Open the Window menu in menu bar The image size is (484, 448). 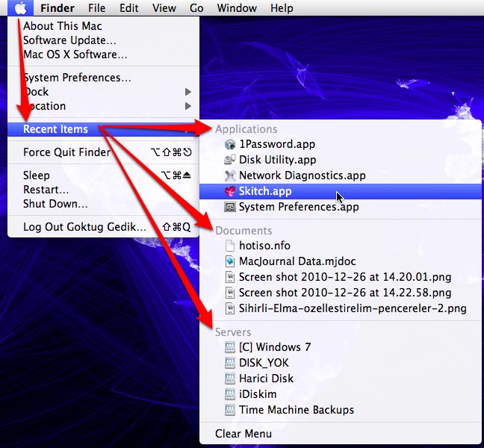point(237,8)
